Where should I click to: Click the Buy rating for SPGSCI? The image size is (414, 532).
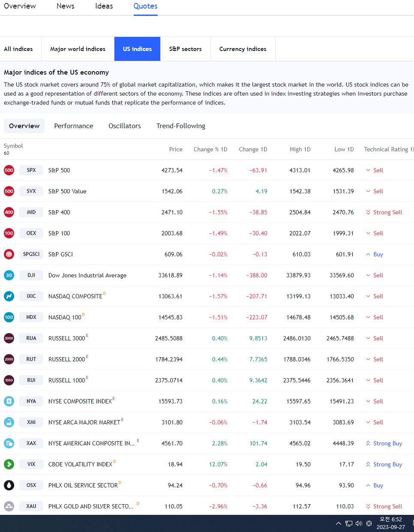[x=375, y=254]
